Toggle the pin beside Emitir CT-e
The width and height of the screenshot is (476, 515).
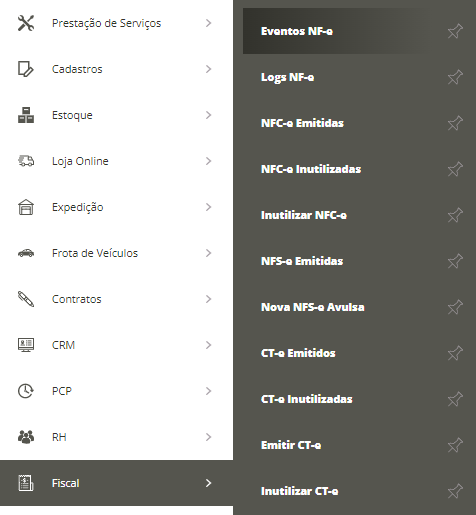455,445
